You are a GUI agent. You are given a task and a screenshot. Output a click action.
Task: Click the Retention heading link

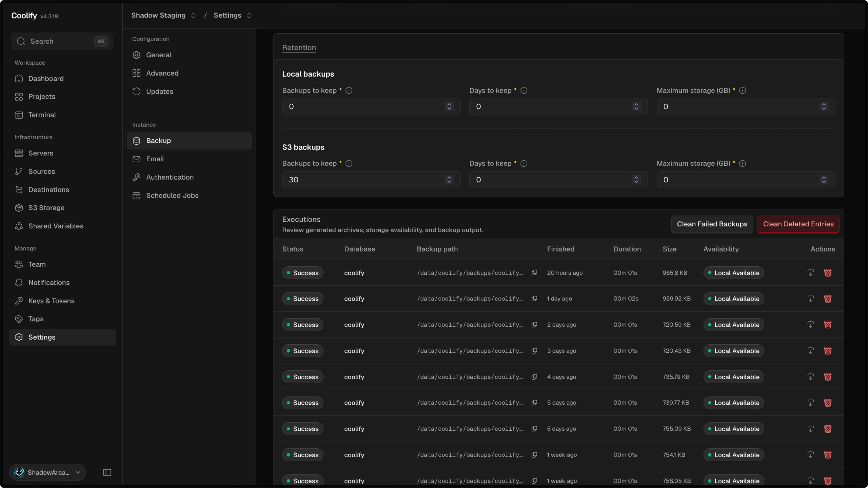tap(299, 47)
